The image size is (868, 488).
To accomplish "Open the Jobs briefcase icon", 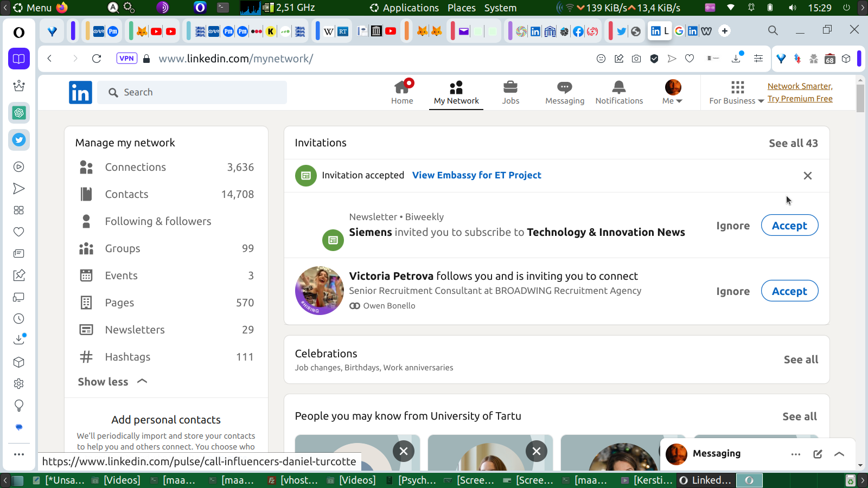I will (x=510, y=92).
